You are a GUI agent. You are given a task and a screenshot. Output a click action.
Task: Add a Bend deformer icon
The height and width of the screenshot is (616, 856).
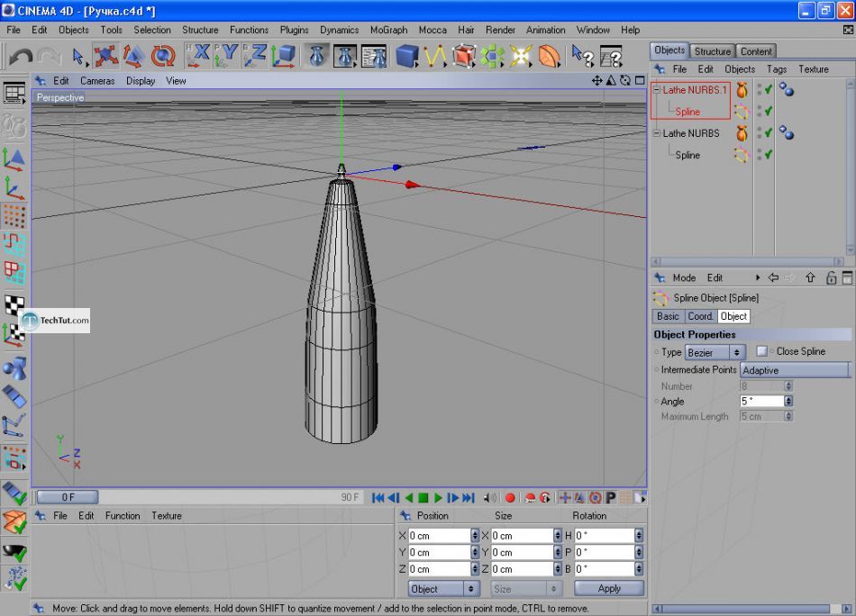pos(550,56)
